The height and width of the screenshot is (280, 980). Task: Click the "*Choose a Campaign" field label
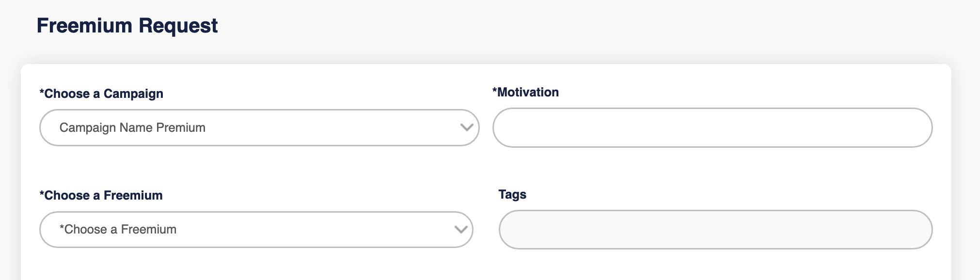(101, 93)
